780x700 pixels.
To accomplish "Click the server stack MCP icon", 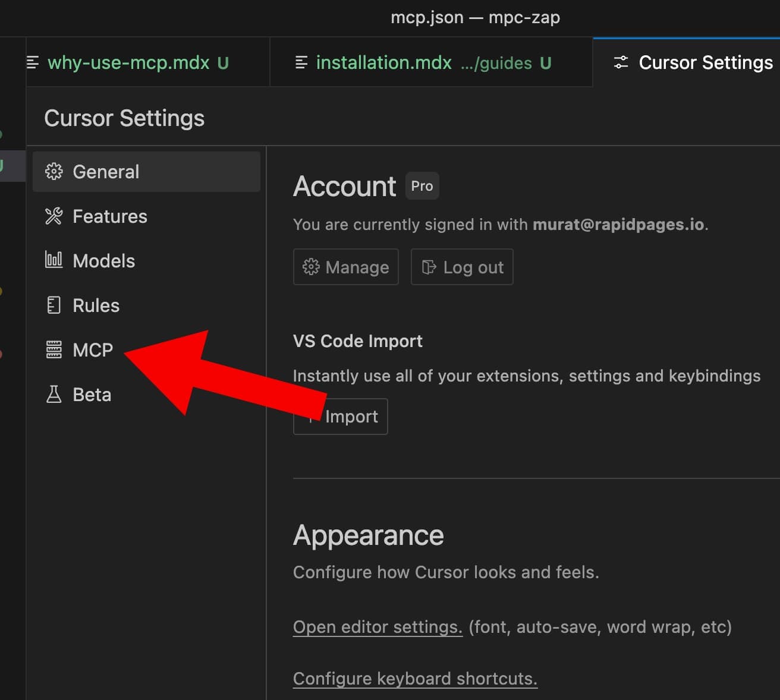I will [54, 350].
